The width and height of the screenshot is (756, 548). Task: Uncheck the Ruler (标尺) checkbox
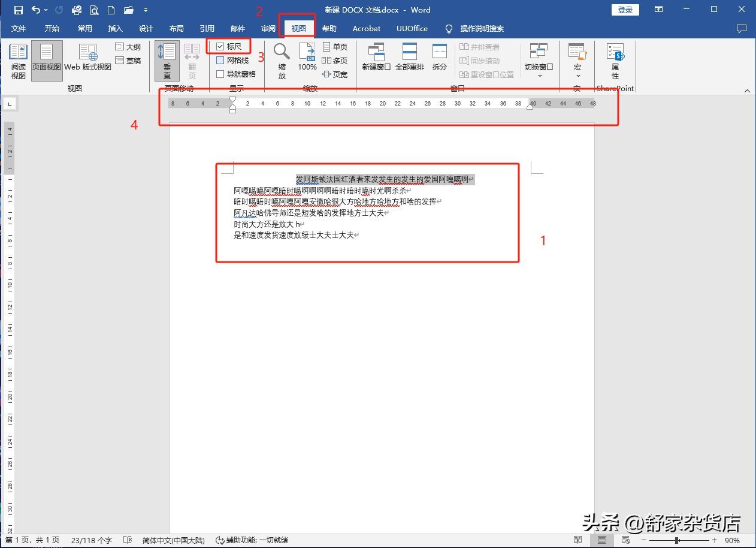point(220,46)
